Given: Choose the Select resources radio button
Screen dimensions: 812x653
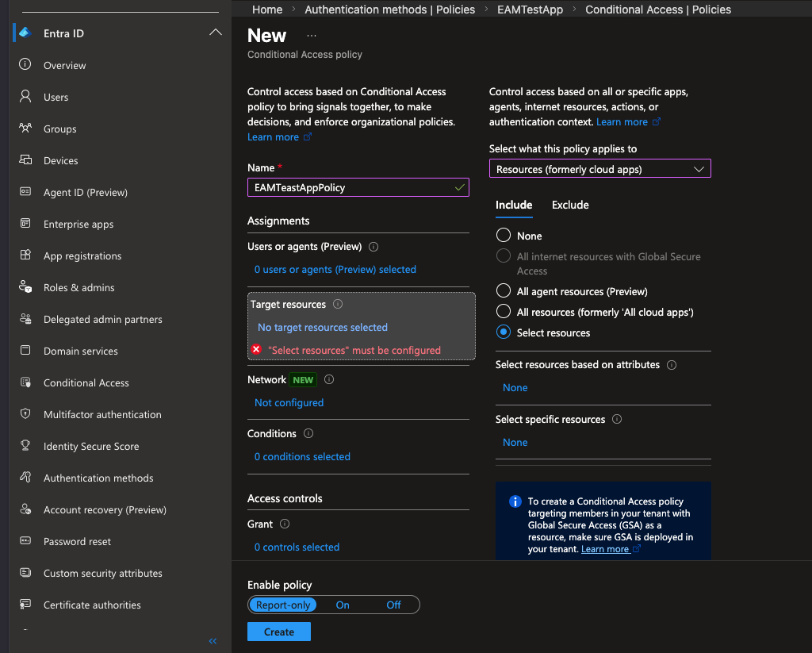Looking at the screenshot, I should (x=504, y=332).
